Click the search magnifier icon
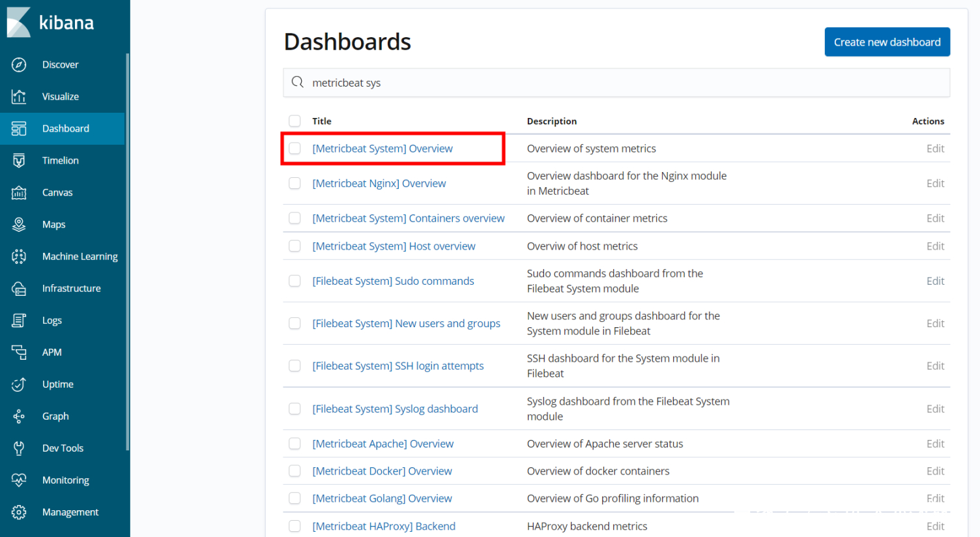Viewport: 980px width, 537px height. point(298,82)
